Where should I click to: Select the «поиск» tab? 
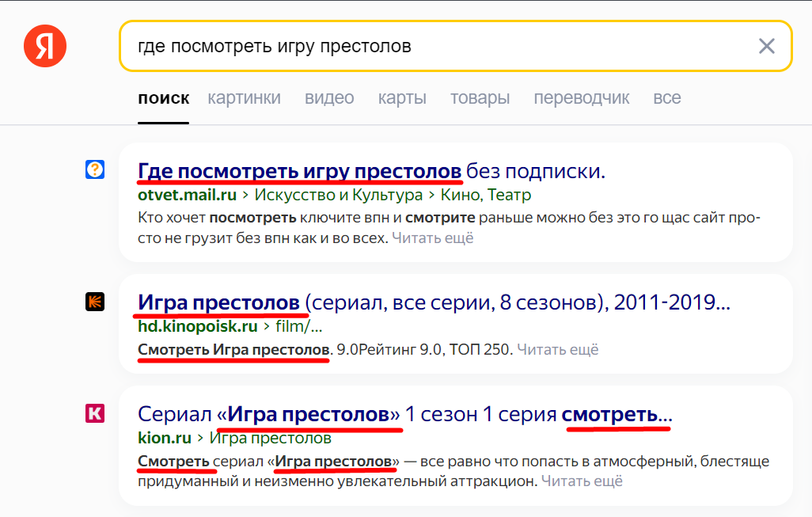click(x=163, y=98)
